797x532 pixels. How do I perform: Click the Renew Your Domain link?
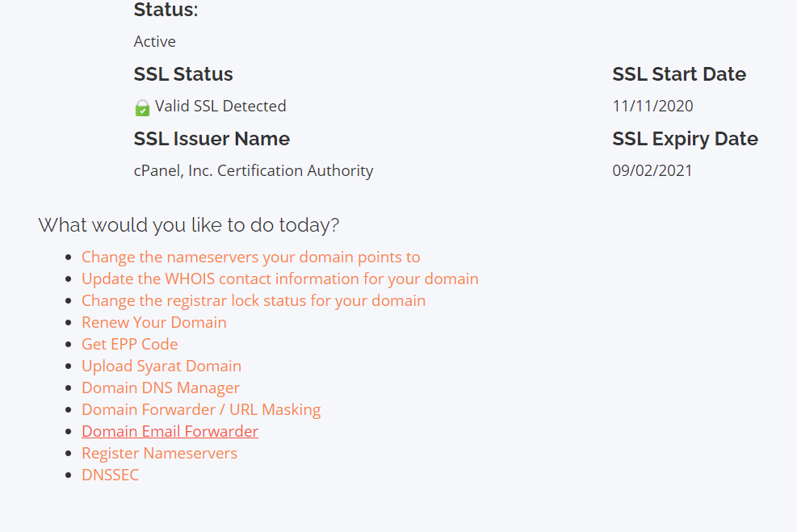point(153,323)
